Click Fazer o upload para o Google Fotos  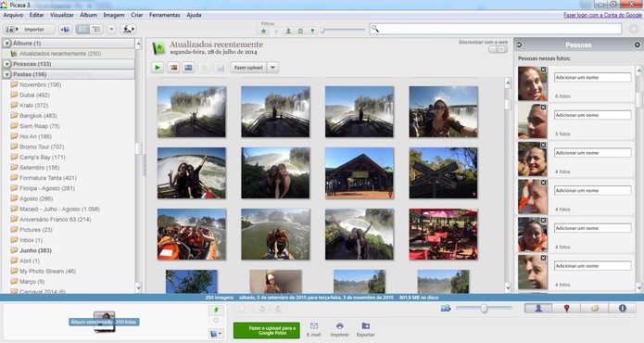(267, 330)
